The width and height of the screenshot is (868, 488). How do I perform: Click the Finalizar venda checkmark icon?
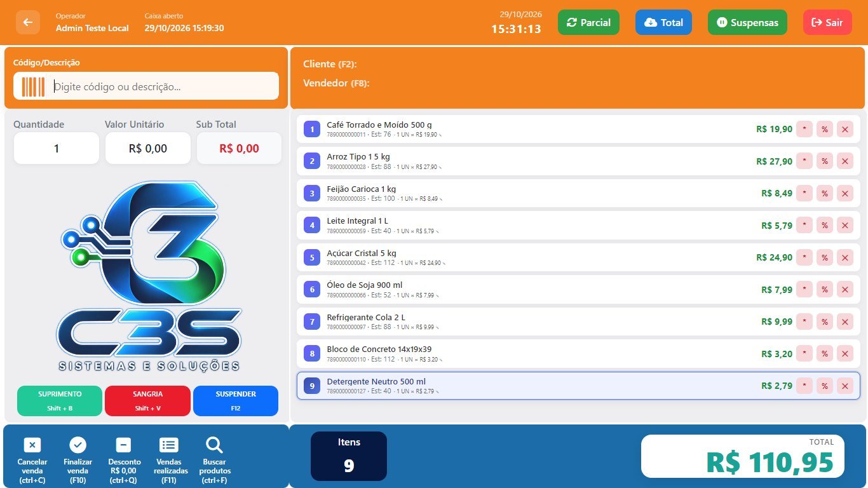[x=78, y=445]
